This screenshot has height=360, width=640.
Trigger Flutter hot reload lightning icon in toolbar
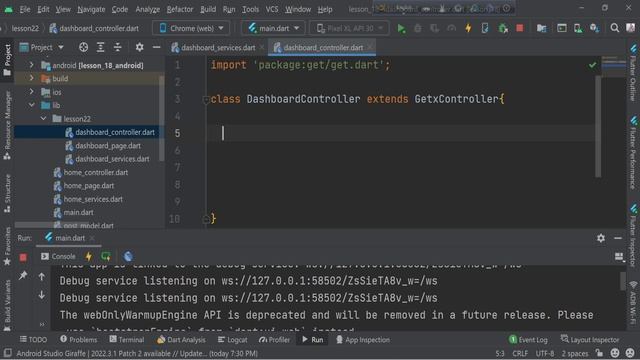point(468,28)
